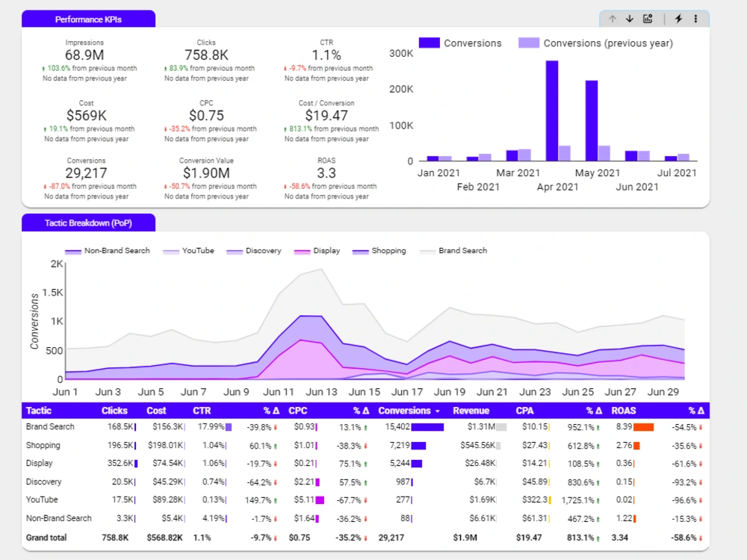Click the CTR column header to sort
747x560 pixels.
click(201, 410)
